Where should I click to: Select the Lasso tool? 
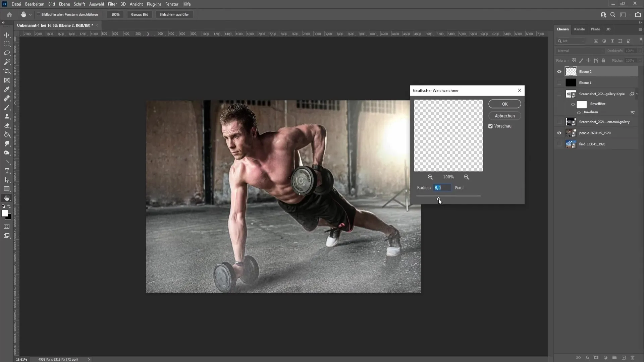pyautogui.click(x=7, y=53)
